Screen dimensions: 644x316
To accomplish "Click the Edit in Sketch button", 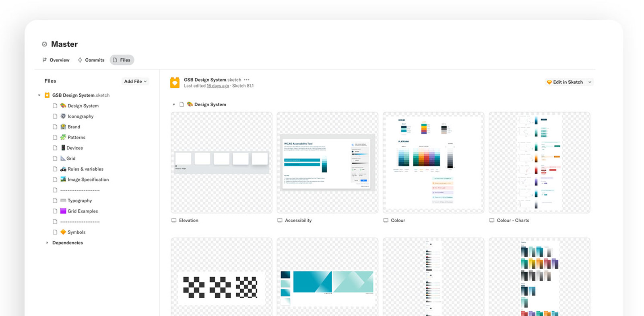I will [564, 82].
